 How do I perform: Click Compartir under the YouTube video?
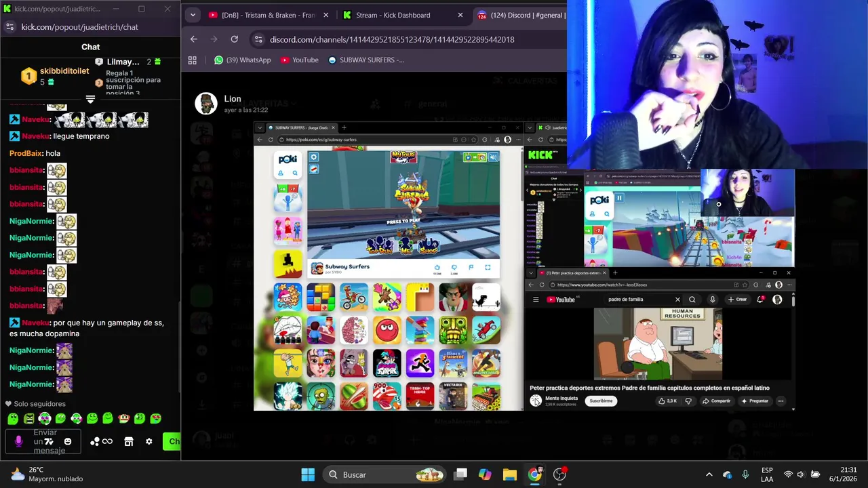[x=717, y=401]
